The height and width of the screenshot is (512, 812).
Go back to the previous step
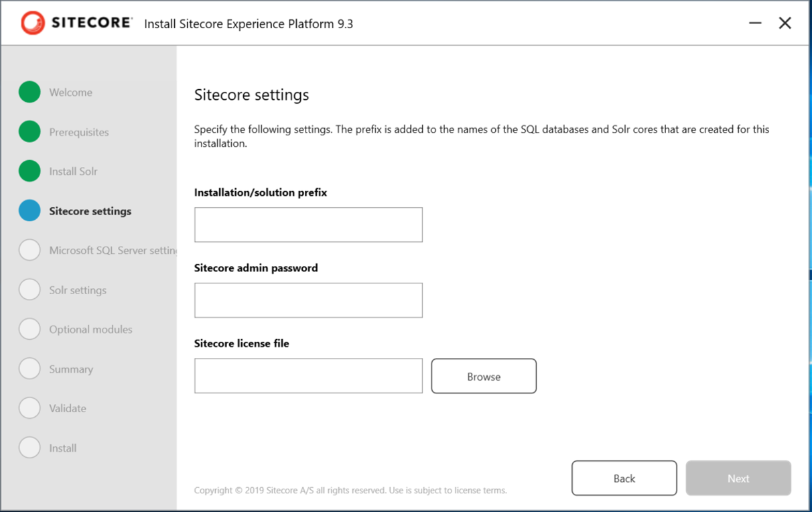click(624, 478)
